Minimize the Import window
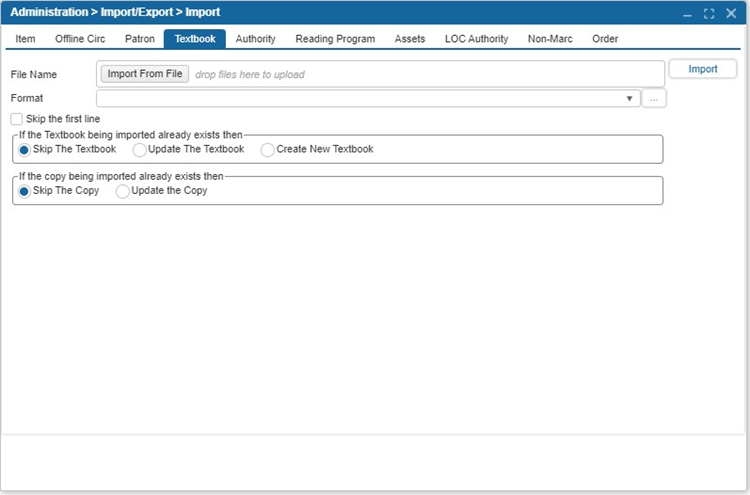 (x=688, y=13)
